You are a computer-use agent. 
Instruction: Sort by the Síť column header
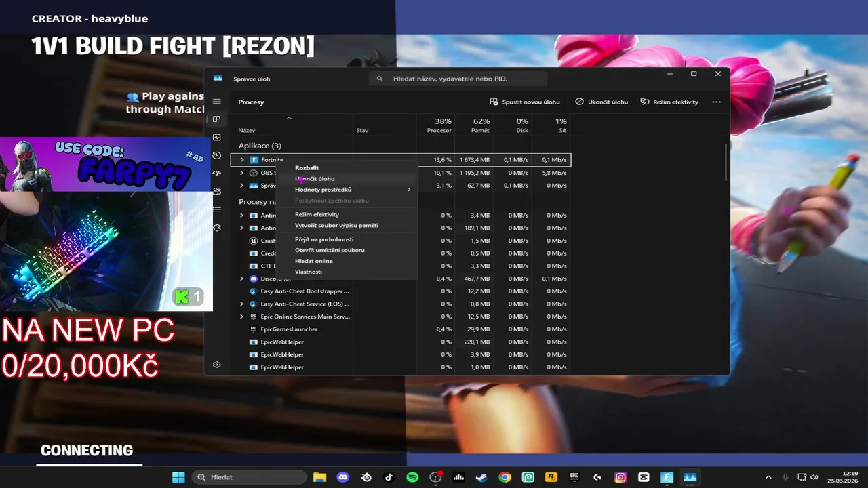[551, 125]
